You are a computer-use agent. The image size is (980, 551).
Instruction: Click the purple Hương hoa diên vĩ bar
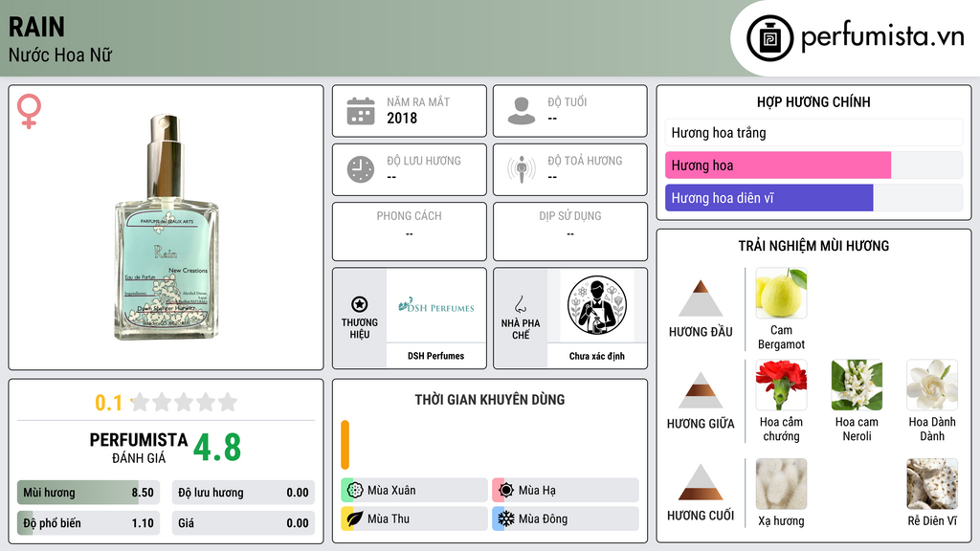768,198
